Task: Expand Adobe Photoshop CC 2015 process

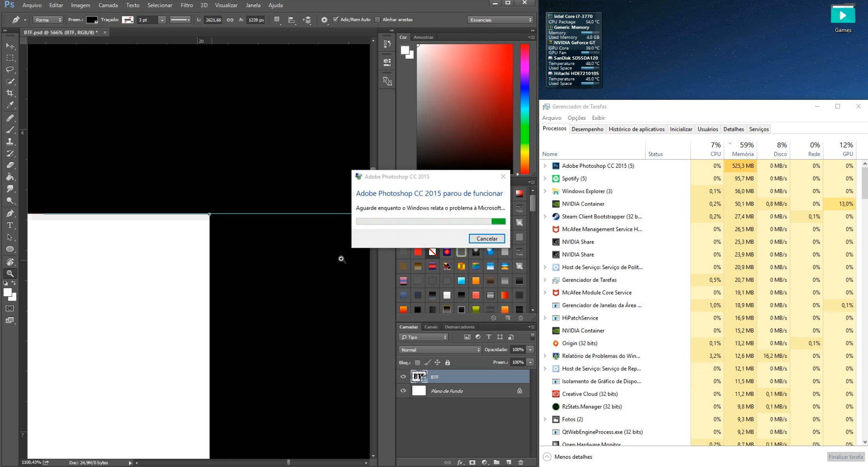Action: (545, 166)
